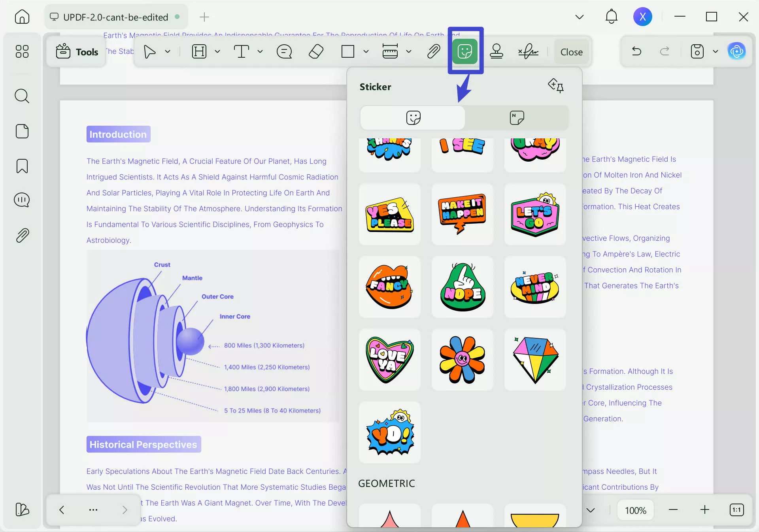
Task: Switch to the smiley Sticker tab
Action: 412,117
